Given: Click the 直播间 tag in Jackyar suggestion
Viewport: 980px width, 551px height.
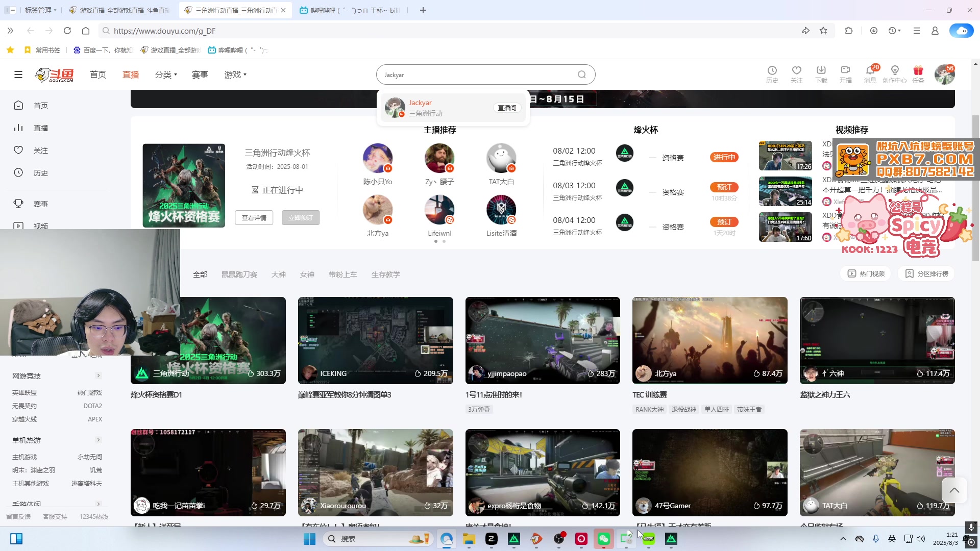Looking at the screenshot, I should (507, 108).
